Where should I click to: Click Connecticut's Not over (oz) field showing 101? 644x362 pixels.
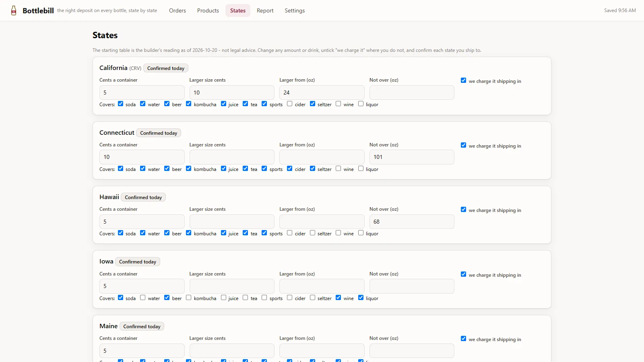coord(412,157)
